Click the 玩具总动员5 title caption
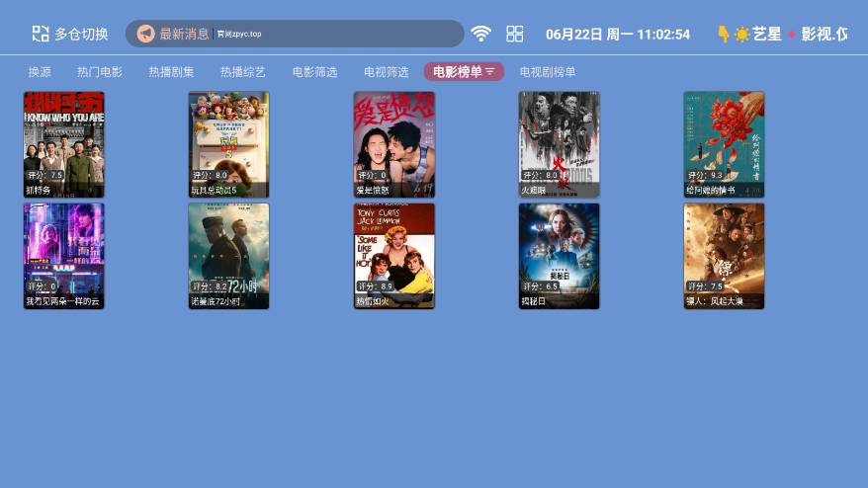The width and height of the screenshot is (868, 488). pyautogui.click(x=214, y=191)
